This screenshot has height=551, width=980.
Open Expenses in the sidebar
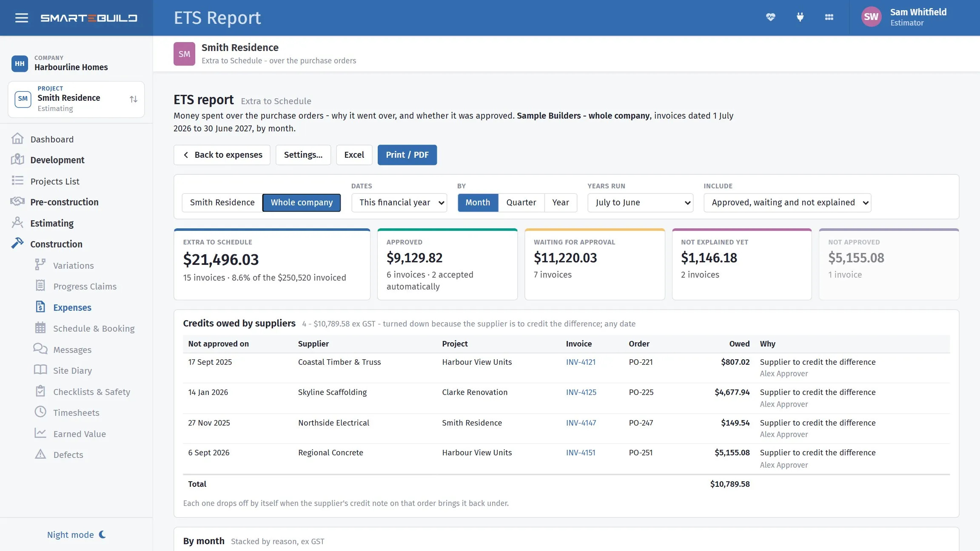click(72, 307)
